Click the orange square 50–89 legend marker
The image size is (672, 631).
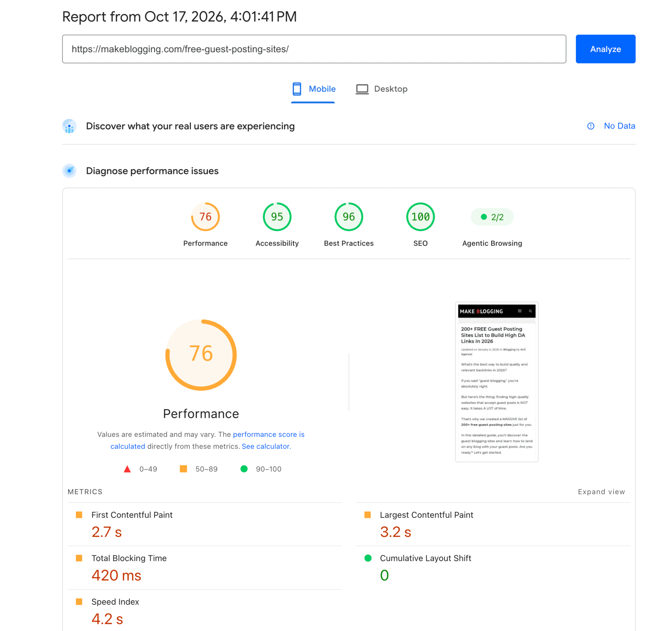(183, 469)
